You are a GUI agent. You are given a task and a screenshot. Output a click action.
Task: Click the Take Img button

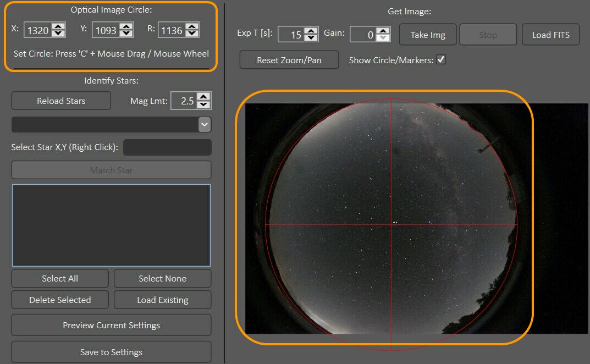tap(427, 34)
